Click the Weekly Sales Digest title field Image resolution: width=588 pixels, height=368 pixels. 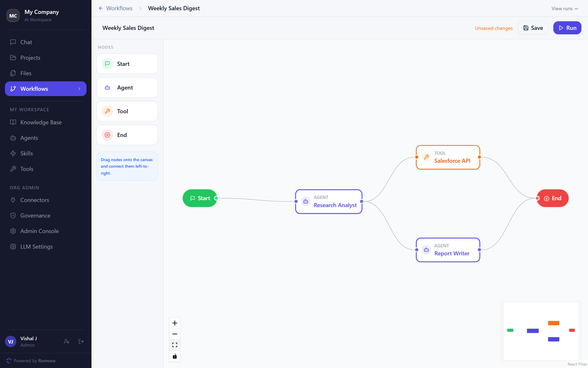click(x=128, y=28)
